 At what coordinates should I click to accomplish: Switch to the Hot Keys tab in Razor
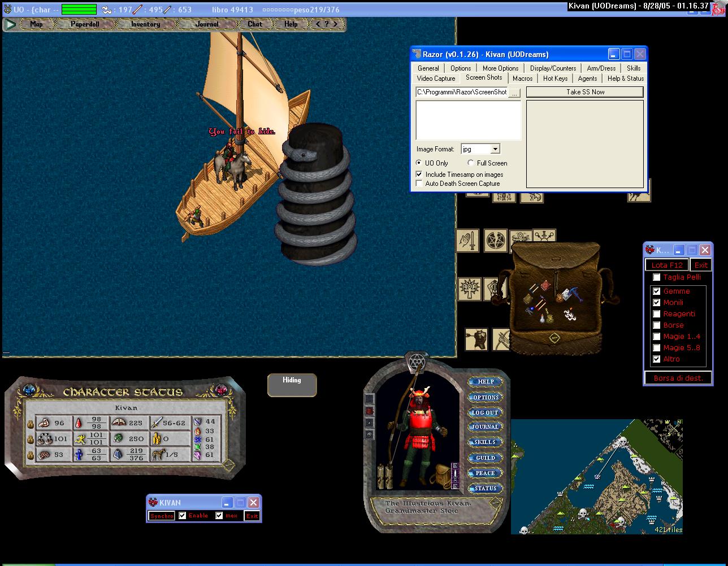pyautogui.click(x=555, y=79)
